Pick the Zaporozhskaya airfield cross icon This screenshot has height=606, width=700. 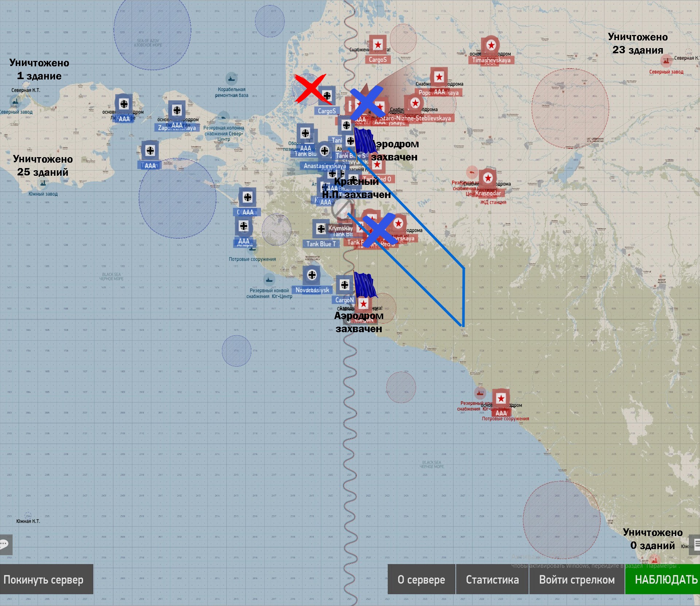pos(177,110)
